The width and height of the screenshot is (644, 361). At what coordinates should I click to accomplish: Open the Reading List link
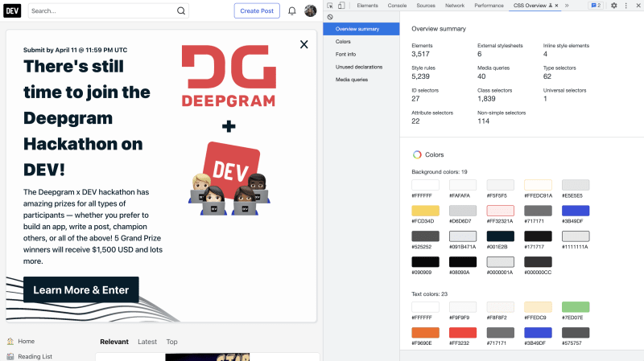pyautogui.click(x=35, y=356)
